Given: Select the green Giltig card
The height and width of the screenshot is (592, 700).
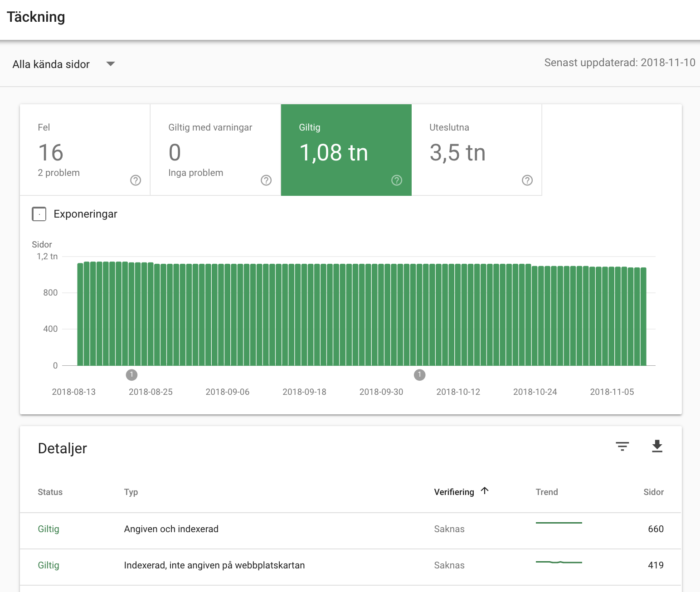Looking at the screenshot, I should [346, 150].
